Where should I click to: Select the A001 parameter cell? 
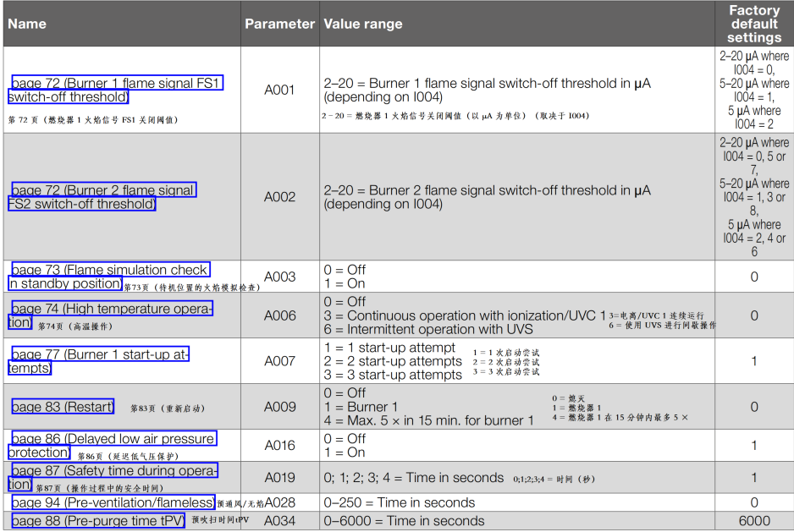click(x=279, y=90)
